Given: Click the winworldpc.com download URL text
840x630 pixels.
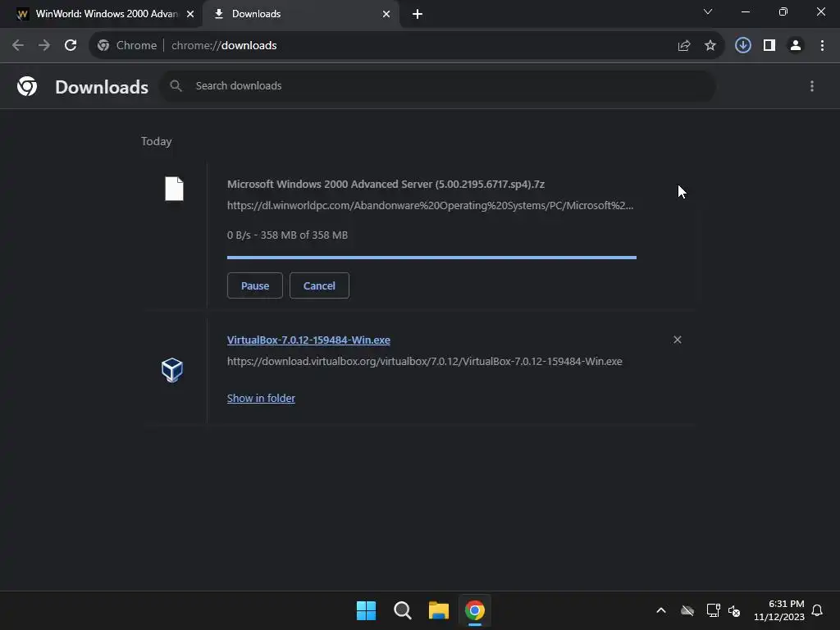Looking at the screenshot, I should coord(430,206).
